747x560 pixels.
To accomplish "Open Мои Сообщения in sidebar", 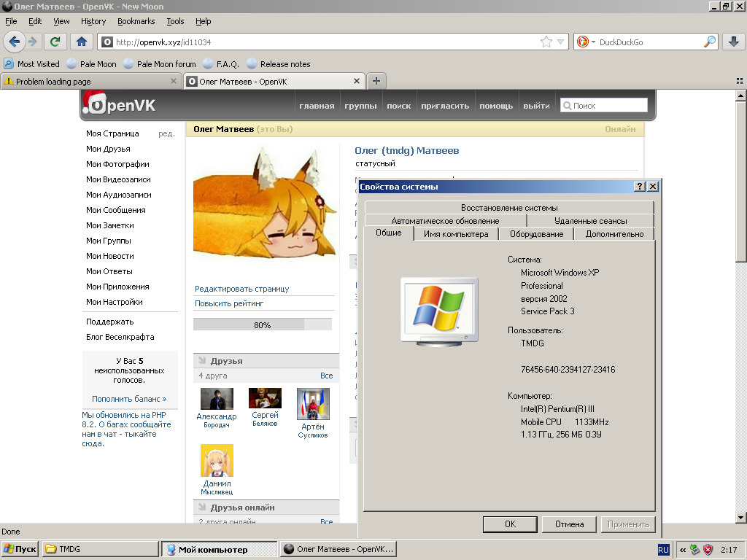I will (x=116, y=210).
